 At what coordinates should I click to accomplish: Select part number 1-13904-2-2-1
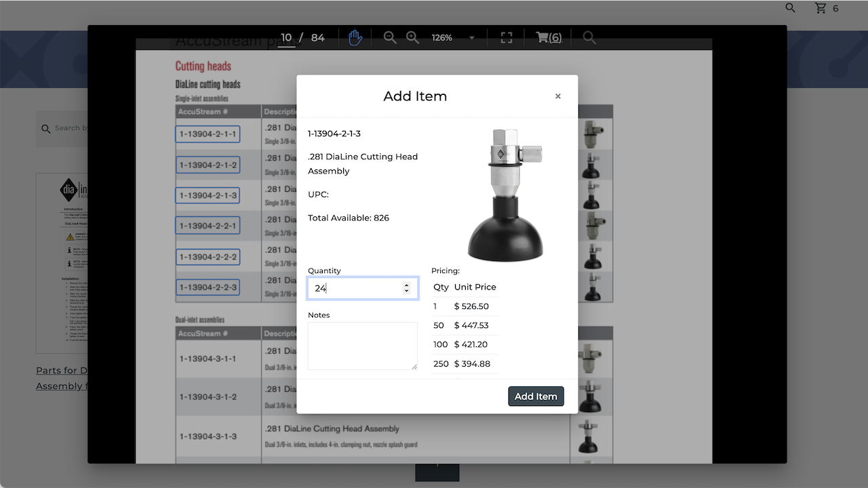tap(208, 226)
